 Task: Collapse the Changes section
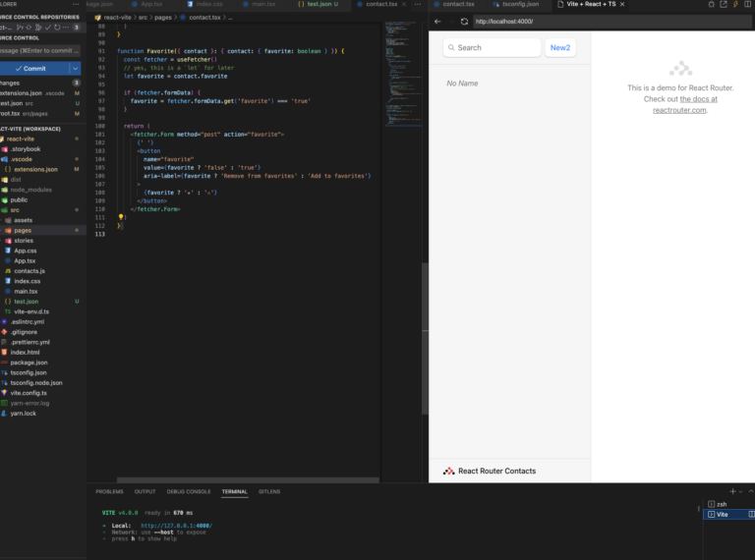pos(10,83)
